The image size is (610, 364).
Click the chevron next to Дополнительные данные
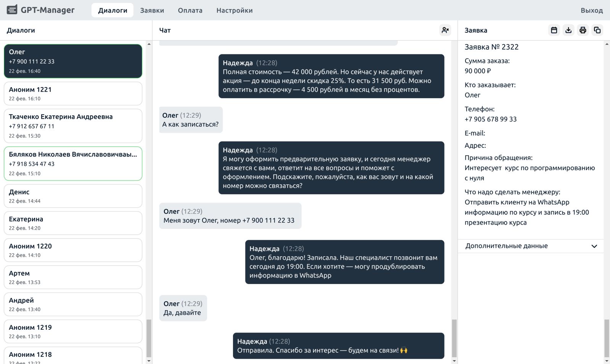(594, 246)
